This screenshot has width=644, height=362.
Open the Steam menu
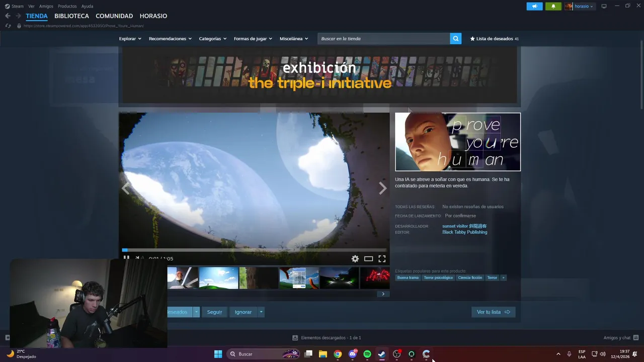click(14, 7)
